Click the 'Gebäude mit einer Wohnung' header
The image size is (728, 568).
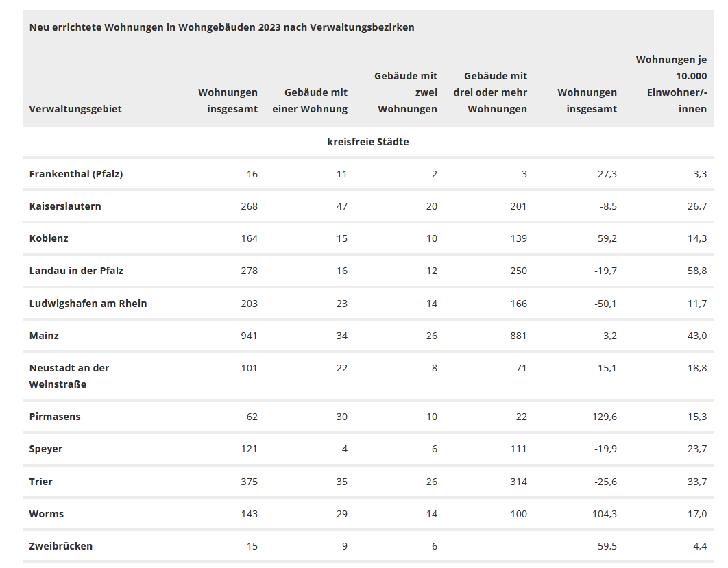[x=310, y=101]
